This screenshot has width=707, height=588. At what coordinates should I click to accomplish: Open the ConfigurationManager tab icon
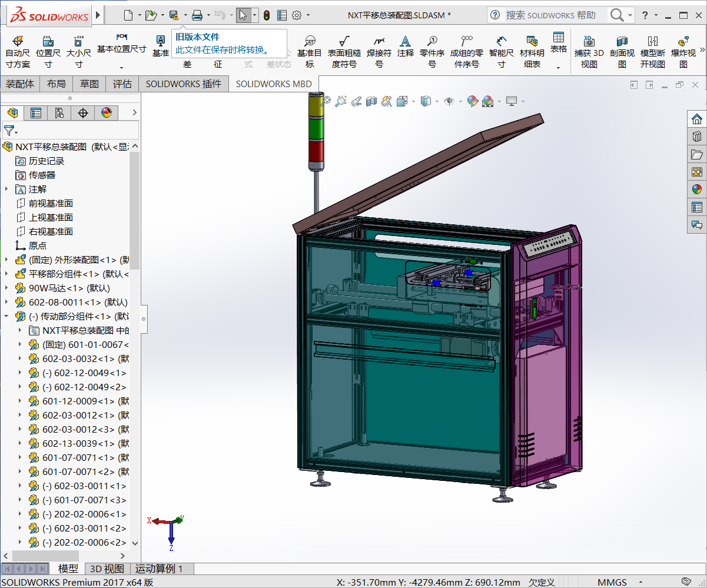click(x=60, y=112)
